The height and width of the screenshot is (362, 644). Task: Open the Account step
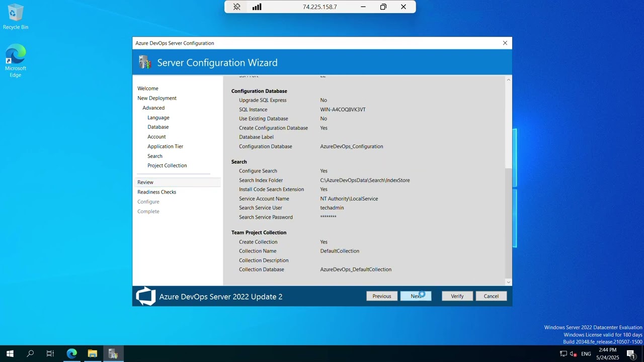point(156,137)
